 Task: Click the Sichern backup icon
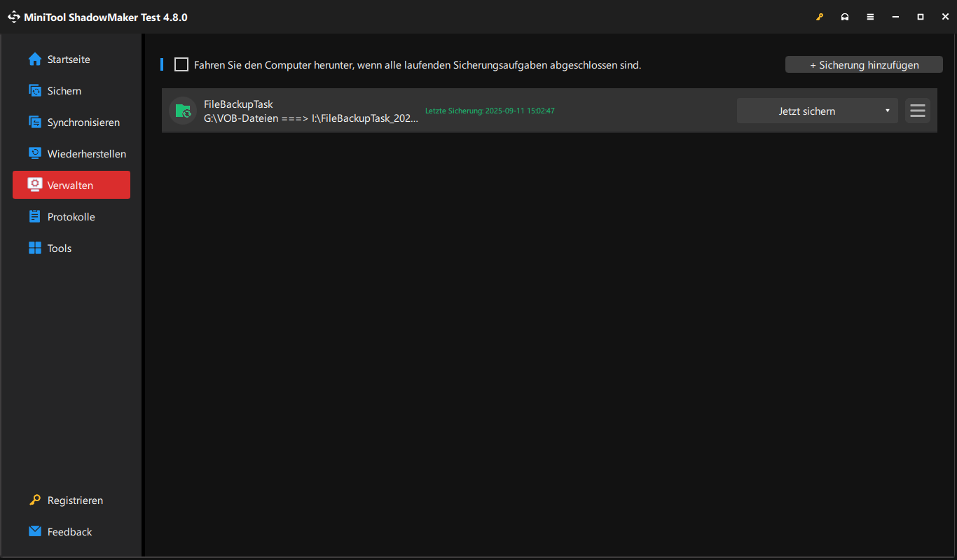pyautogui.click(x=34, y=90)
